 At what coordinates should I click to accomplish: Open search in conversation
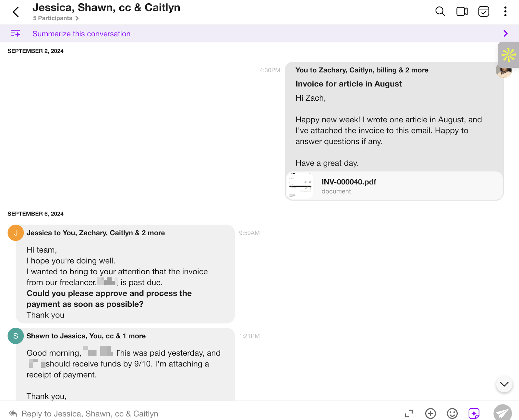(x=440, y=12)
